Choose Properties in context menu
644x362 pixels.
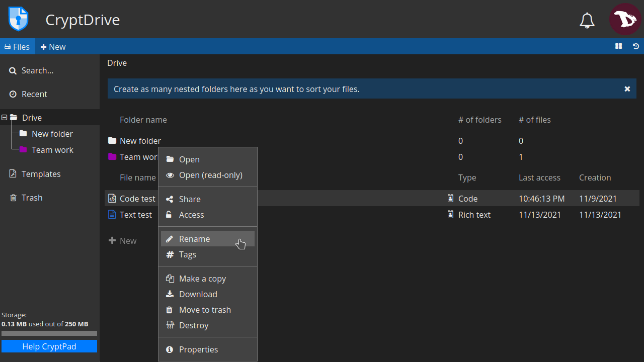(x=208, y=349)
